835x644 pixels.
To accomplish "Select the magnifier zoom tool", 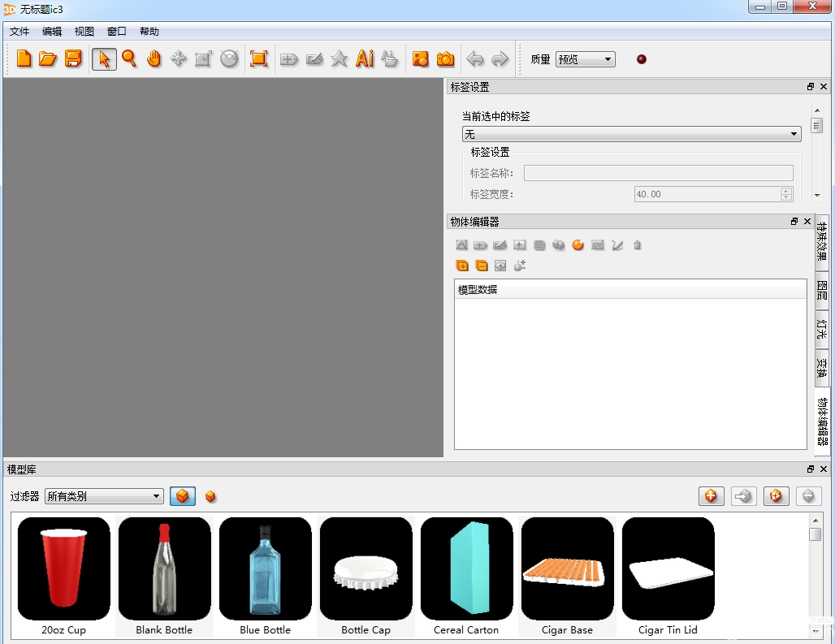I will point(129,59).
